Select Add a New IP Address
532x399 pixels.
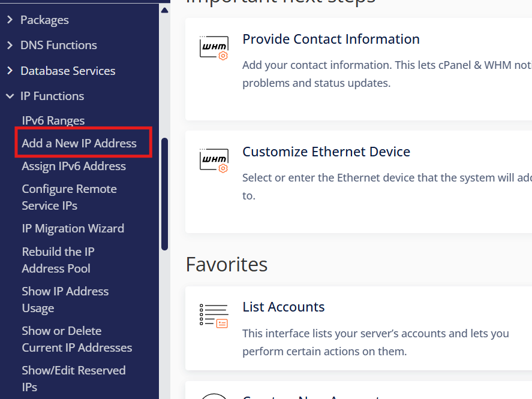coord(79,143)
